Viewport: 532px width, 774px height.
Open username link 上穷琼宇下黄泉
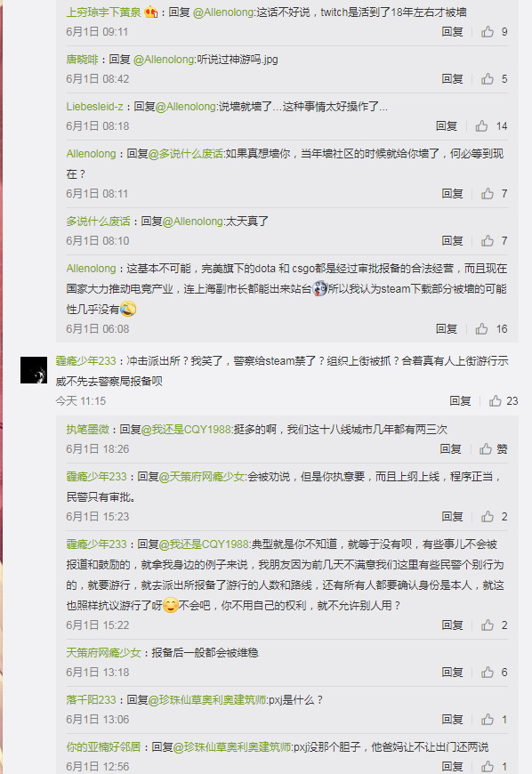tap(103, 12)
